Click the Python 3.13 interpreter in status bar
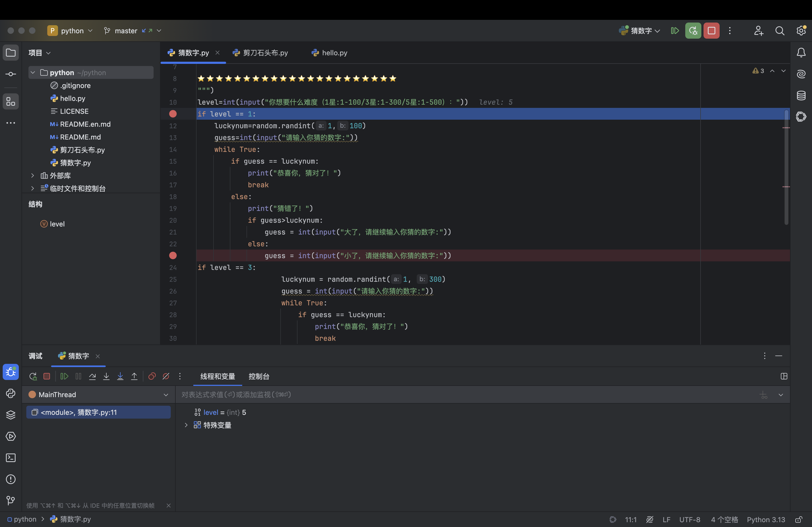This screenshot has width=812, height=527. point(766,519)
